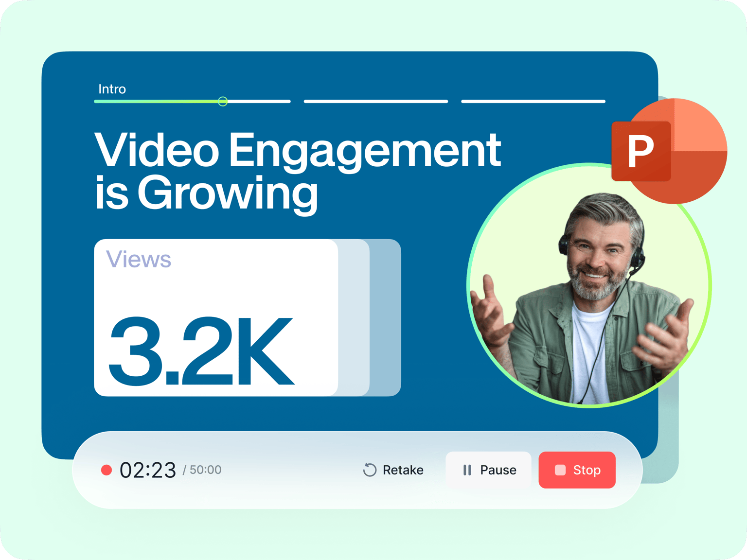The width and height of the screenshot is (747, 560).
Task: Stop the recording
Action: (x=577, y=470)
